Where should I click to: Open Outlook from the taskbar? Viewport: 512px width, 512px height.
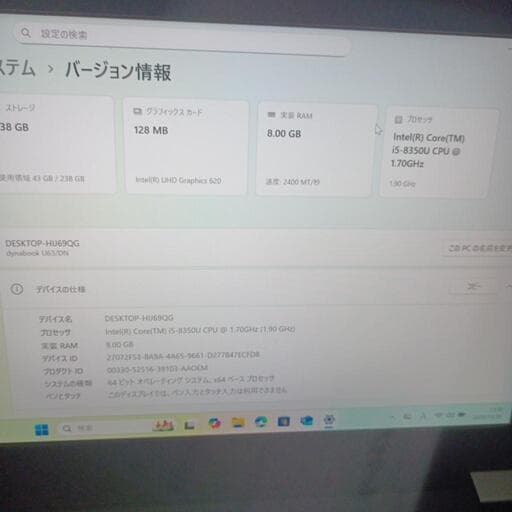pos(306,421)
